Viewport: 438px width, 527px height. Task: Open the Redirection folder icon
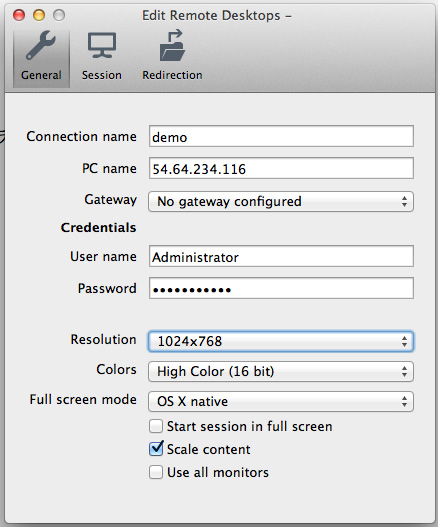pyautogui.click(x=172, y=45)
